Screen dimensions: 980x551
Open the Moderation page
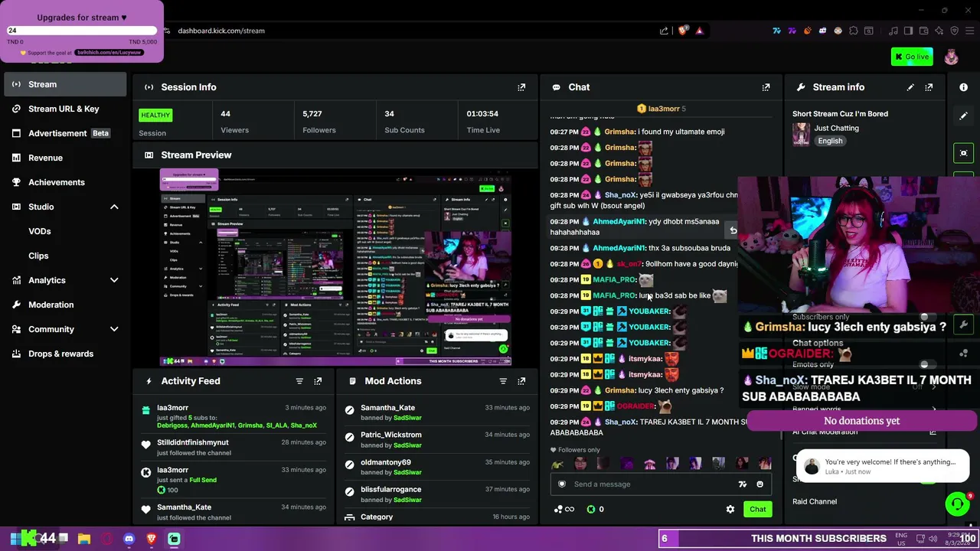(65, 305)
